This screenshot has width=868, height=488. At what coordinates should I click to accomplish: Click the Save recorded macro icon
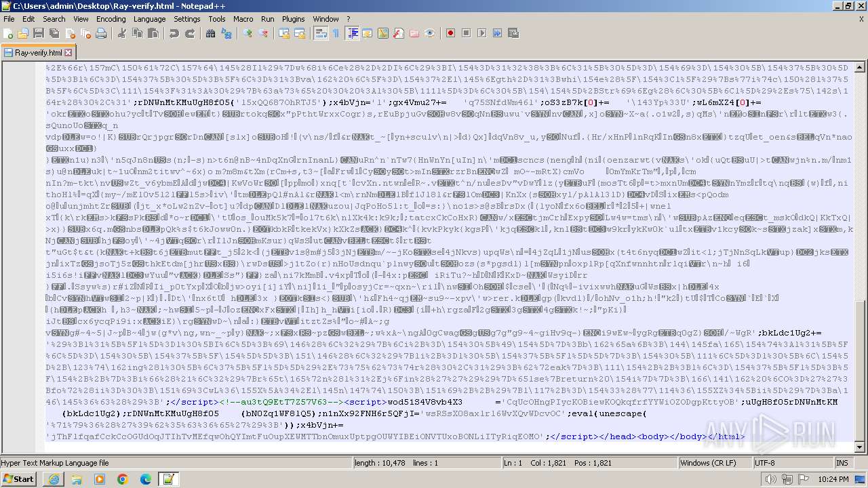[x=513, y=33]
